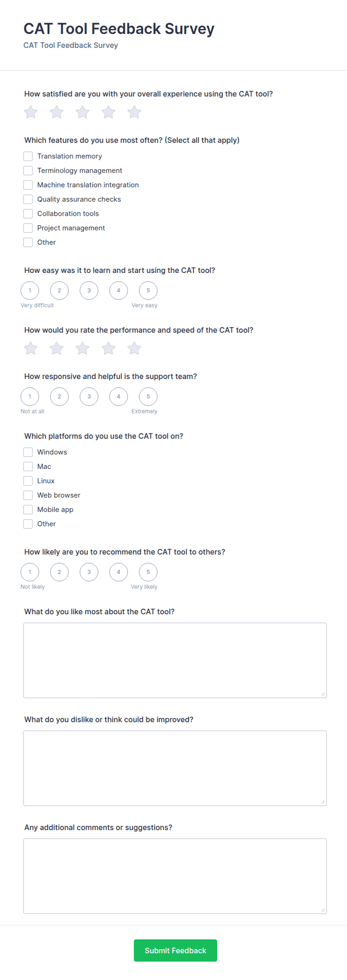
Task: Choose 5 Very easy for learning ease
Action: pyautogui.click(x=148, y=291)
